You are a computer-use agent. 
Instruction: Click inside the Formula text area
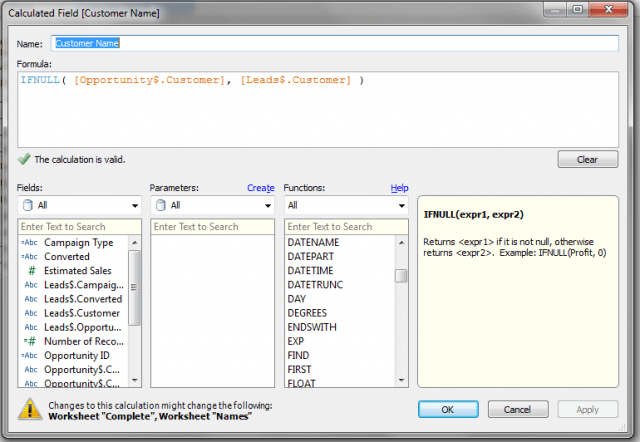click(x=318, y=109)
